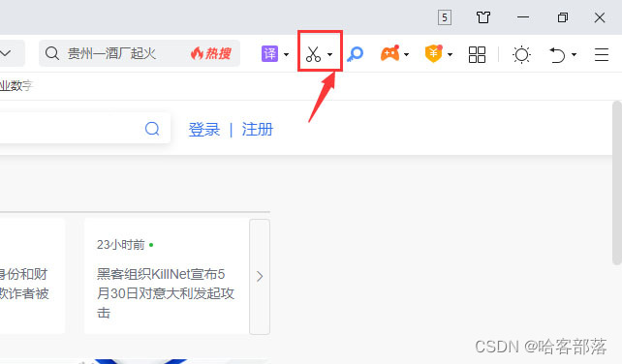Close the browser window

tap(600, 17)
